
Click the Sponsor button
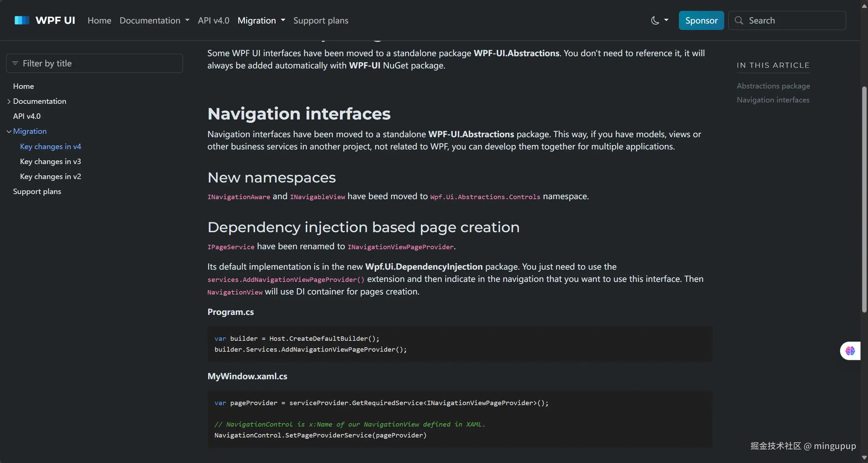point(701,20)
